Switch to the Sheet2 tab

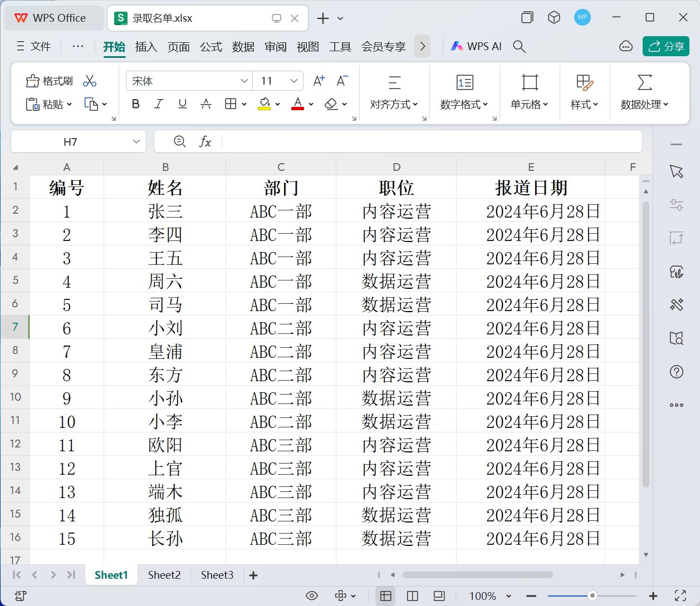pos(164,575)
